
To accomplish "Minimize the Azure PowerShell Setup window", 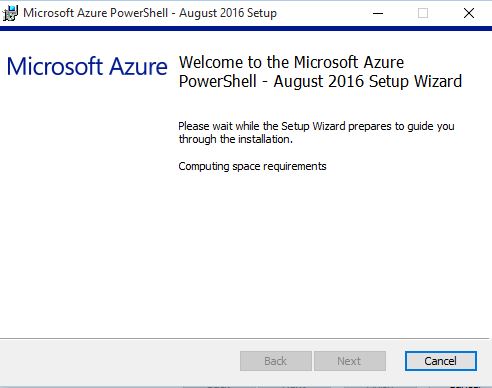I will (378, 13).
